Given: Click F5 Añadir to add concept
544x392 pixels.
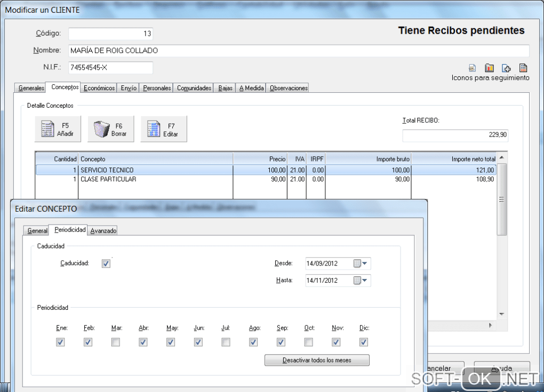Looking at the screenshot, I should [58, 129].
